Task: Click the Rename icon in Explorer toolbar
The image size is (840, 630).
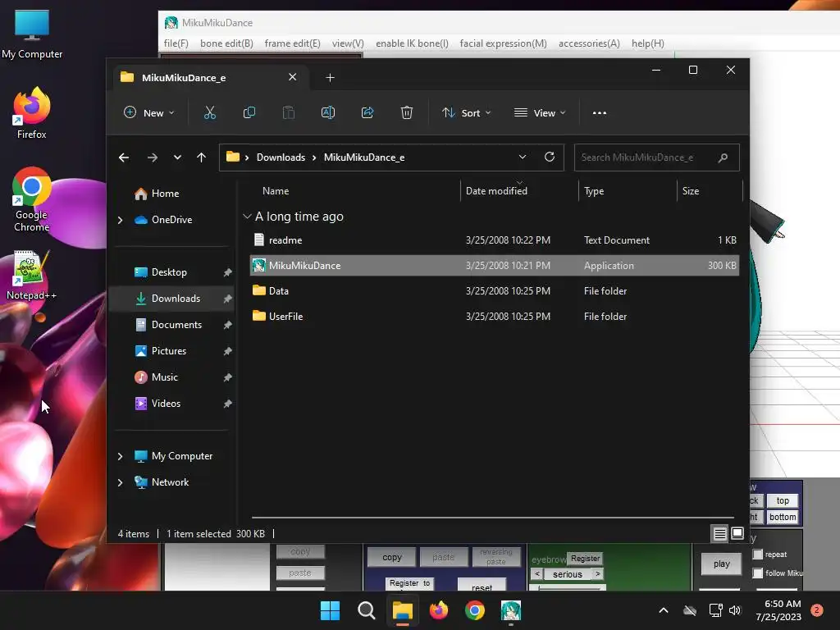Action: (328, 112)
